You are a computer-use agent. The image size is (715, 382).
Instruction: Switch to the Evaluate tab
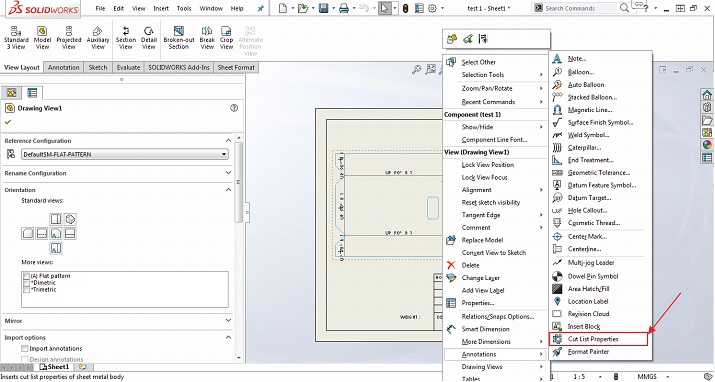tap(128, 67)
